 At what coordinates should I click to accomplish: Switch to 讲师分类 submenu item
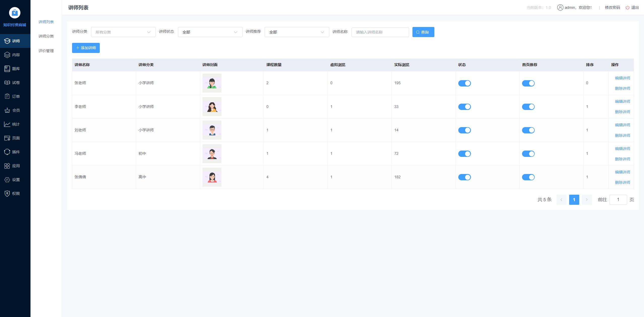46,36
